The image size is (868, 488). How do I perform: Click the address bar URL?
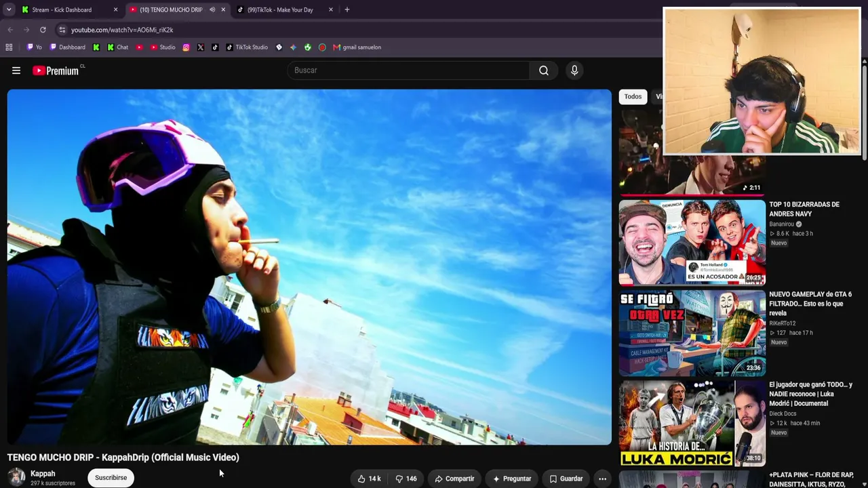point(122,30)
